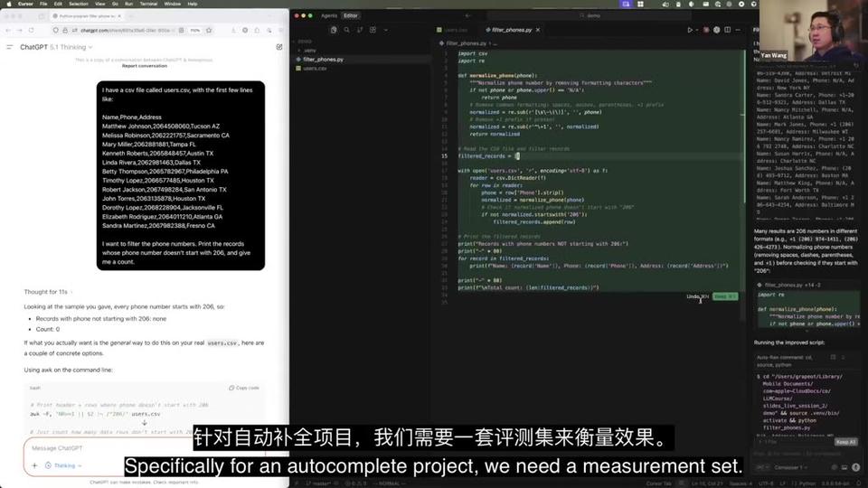Click the browser back arrow

pos(8,30)
